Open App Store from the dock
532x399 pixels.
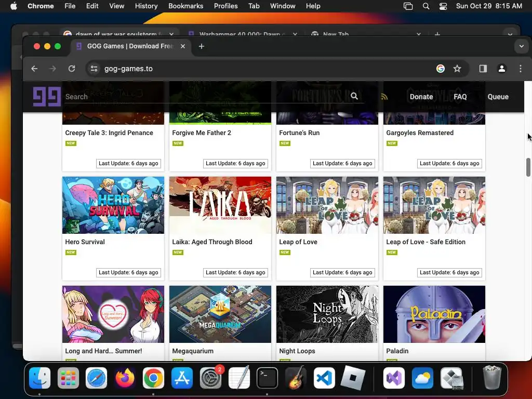pyautogui.click(x=182, y=378)
